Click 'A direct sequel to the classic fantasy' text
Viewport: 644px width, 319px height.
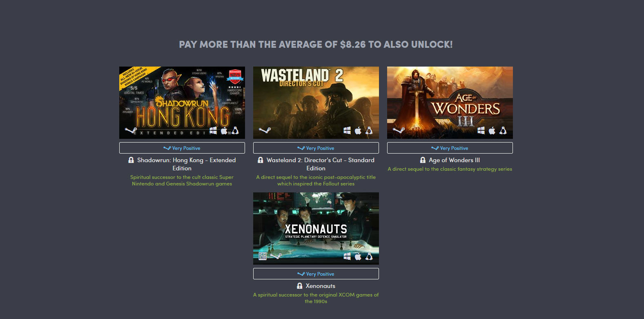[450, 169]
